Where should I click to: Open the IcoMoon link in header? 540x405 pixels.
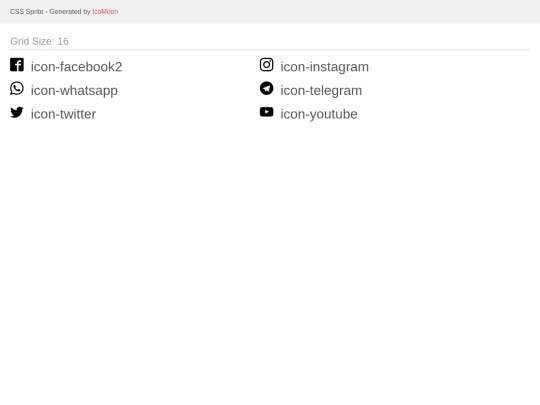coord(105,12)
